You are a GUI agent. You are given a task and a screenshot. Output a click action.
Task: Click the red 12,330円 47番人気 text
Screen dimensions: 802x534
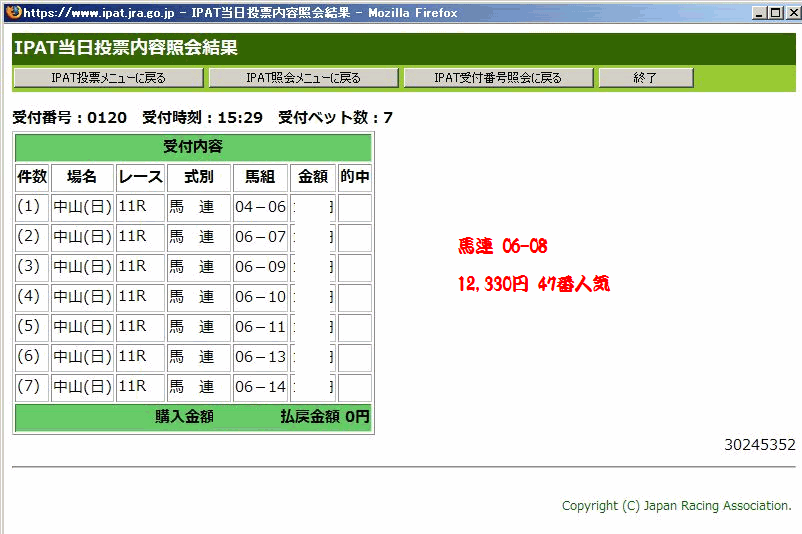point(533,284)
